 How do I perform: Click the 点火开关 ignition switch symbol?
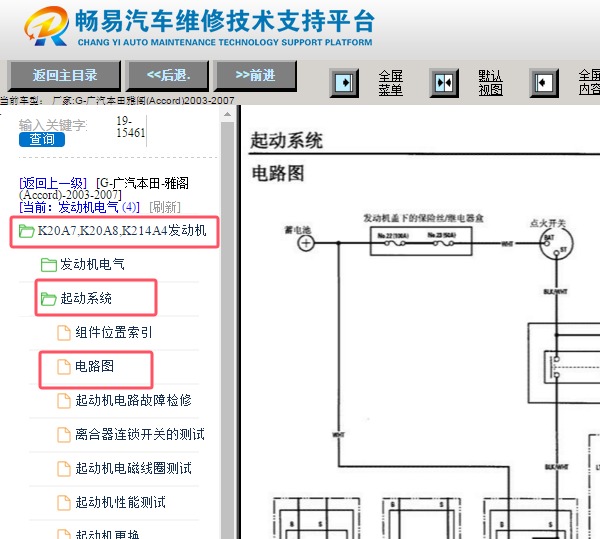556,243
